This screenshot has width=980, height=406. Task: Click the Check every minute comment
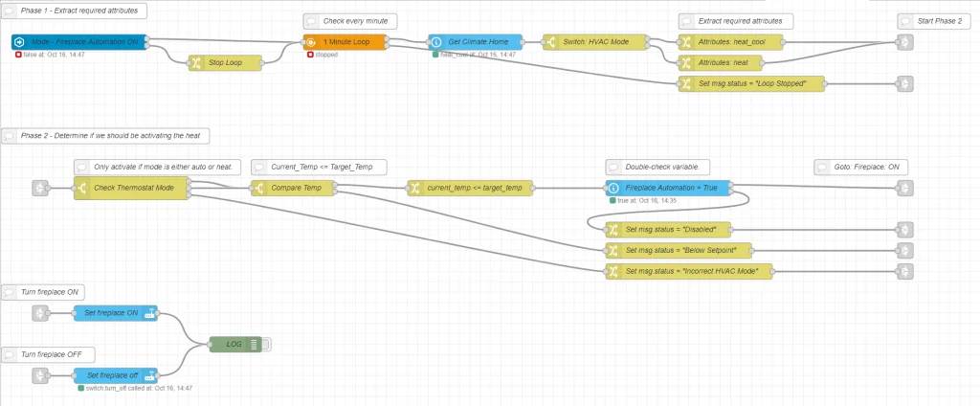[x=350, y=21]
